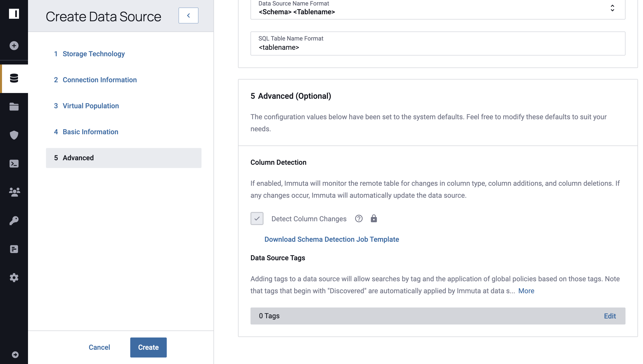Click the Create button to submit the form

[x=148, y=347]
